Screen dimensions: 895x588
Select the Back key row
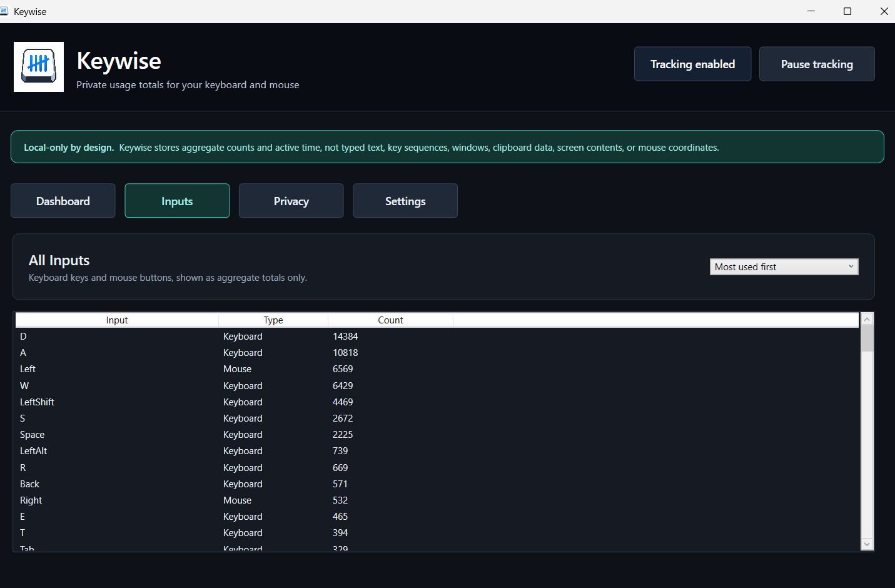[x=437, y=484]
